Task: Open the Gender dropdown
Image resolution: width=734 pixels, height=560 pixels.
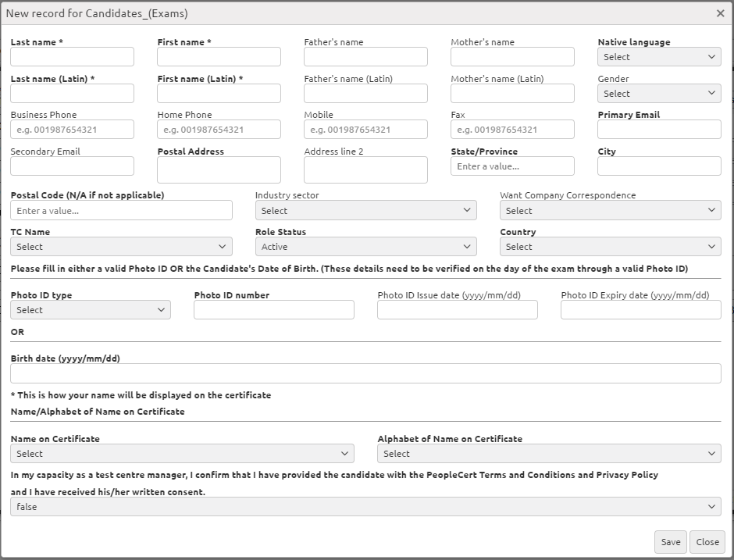Action: [x=659, y=93]
